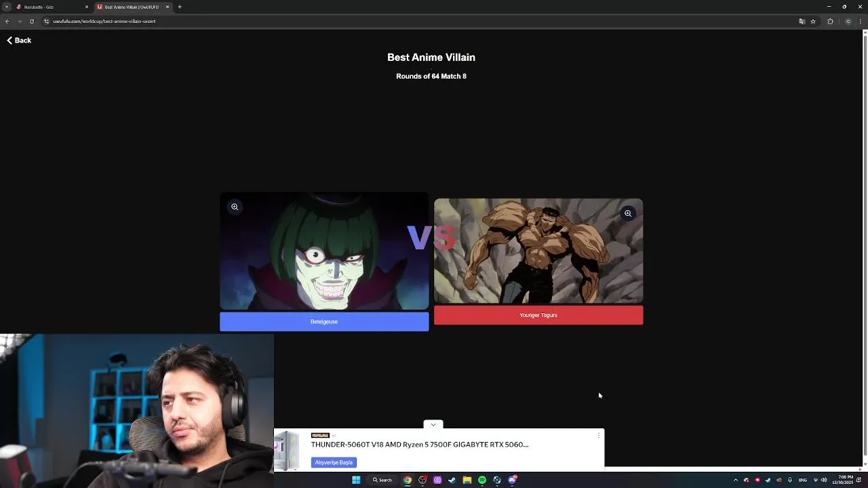Image resolution: width=868 pixels, height=488 pixels.
Task: Open Chrome from the taskbar
Action: 408,480
